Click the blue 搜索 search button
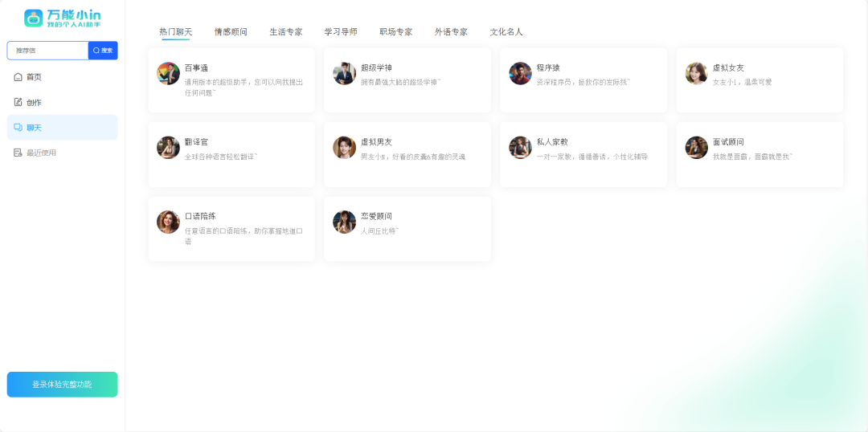Viewport: 868px width, 432px height. tap(103, 51)
